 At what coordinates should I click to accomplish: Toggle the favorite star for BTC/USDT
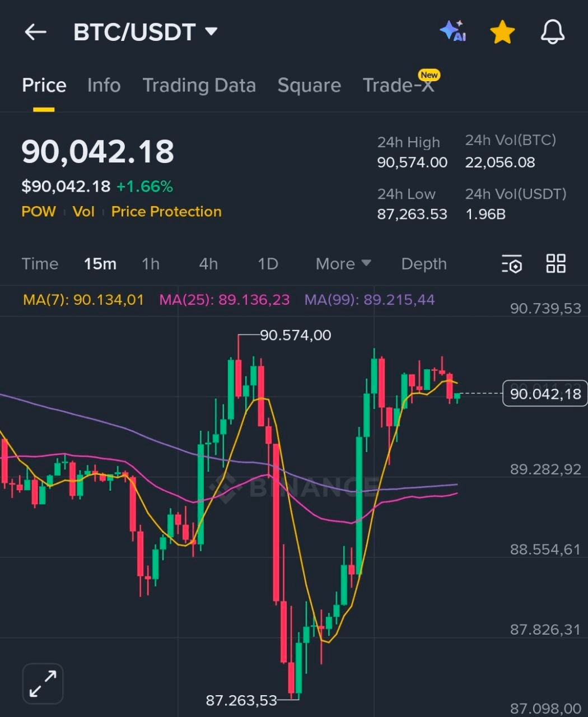pos(502,32)
